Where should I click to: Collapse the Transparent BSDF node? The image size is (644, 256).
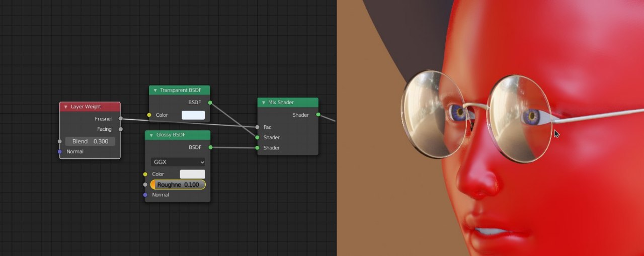[155, 91]
